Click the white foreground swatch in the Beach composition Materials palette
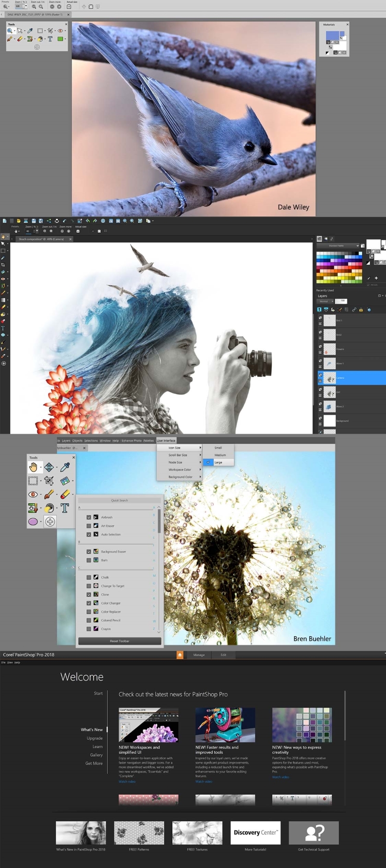The image size is (386, 868). tap(373, 244)
